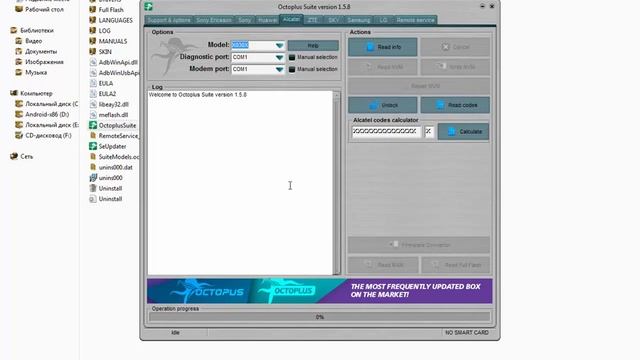
Task: Click the Help button beside Model
Action: [313, 45]
